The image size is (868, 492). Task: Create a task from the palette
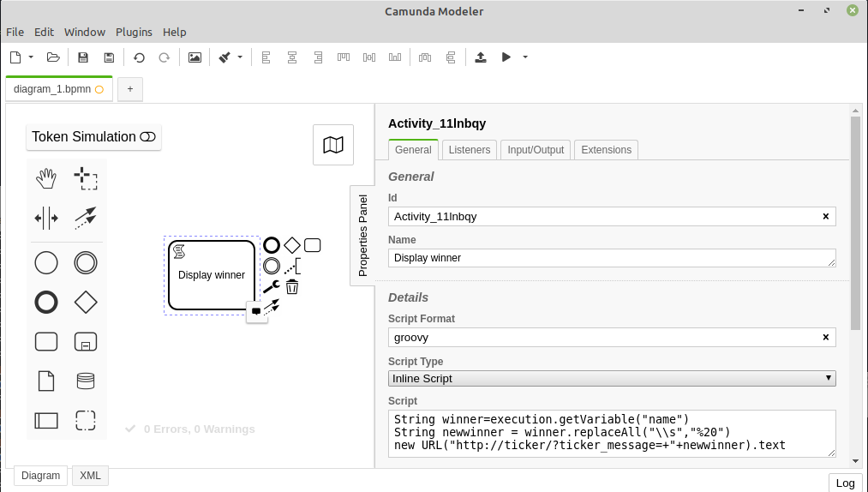tap(46, 342)
